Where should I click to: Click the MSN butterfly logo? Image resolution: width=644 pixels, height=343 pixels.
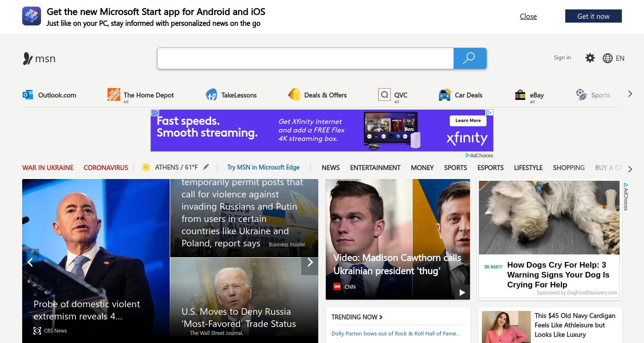point(28,58)
